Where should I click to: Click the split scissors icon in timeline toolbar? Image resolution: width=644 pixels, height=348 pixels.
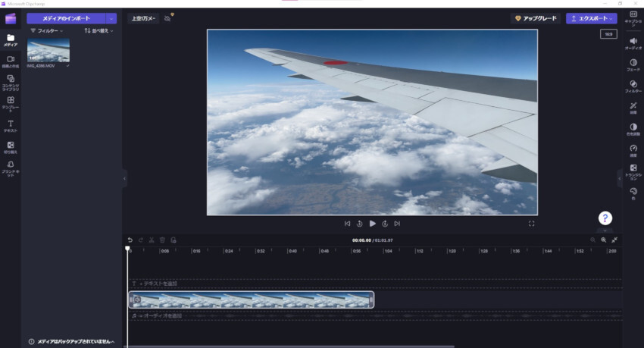tap(151, 240)
